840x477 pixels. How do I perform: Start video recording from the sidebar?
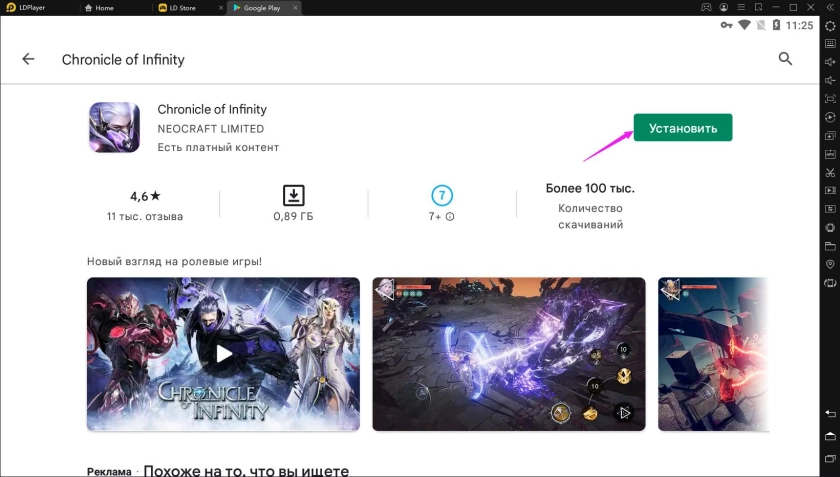tap(830, 191)
